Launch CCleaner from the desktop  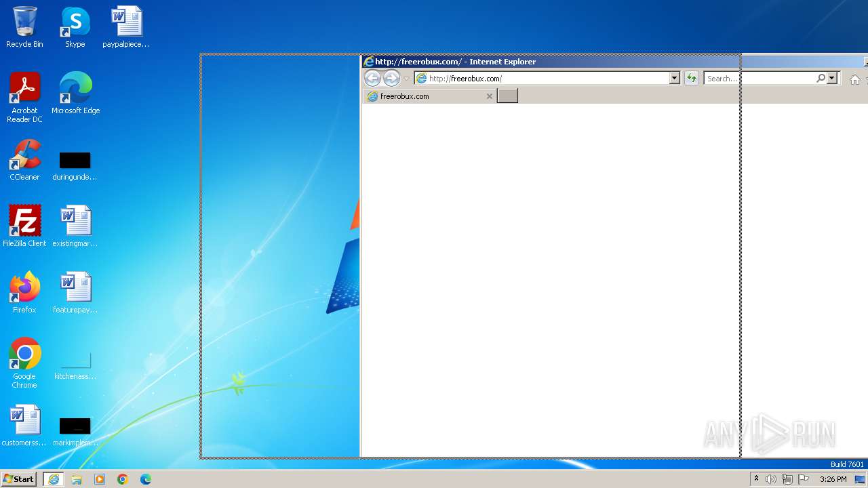coord(24,160)
